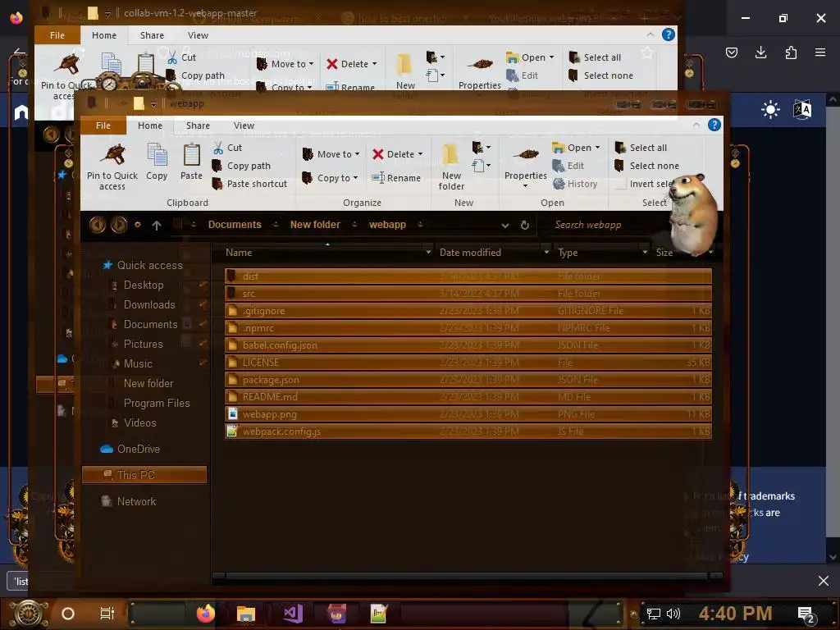Click Copy path in webapp window ribbon
The image size is (840, 630).
242,166
